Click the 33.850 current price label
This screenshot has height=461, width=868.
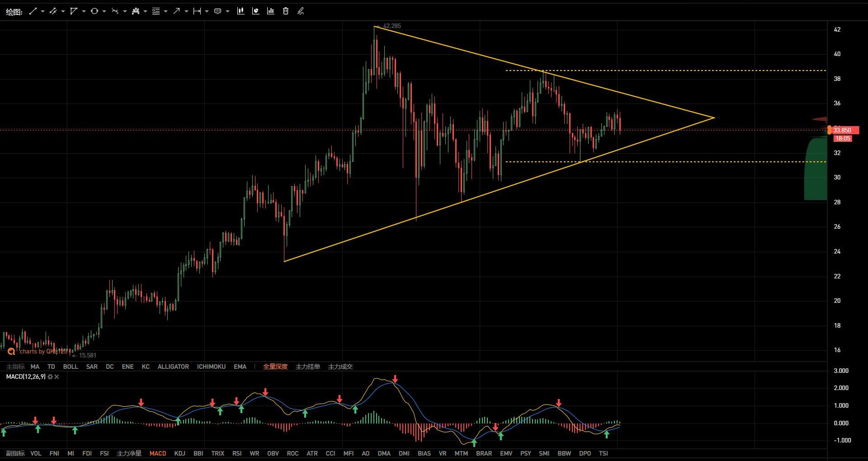pos(843,130)
